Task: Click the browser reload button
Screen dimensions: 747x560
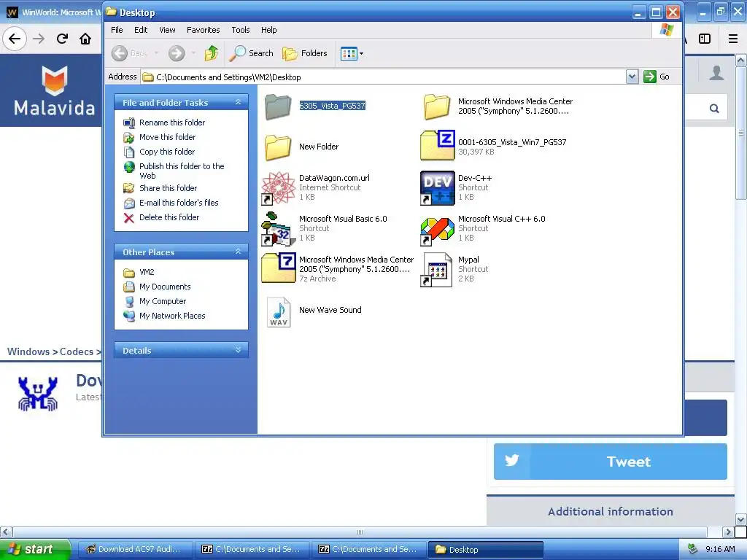Action: point(62,39)
